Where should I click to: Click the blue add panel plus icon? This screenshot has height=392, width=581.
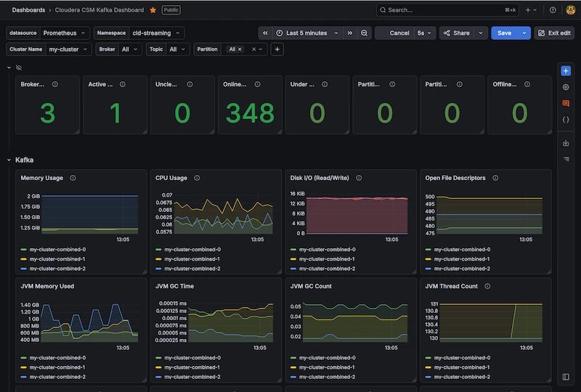[x=566, y=70]
